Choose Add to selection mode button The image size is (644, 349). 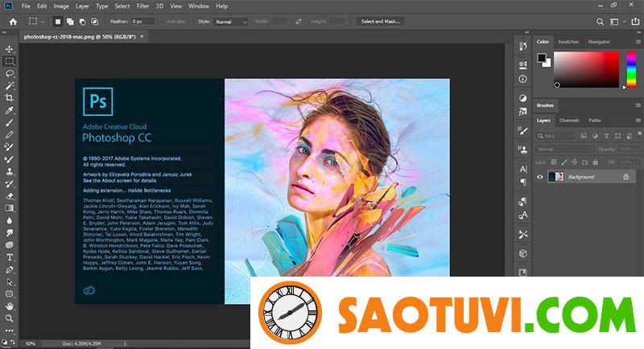(70, 22)
